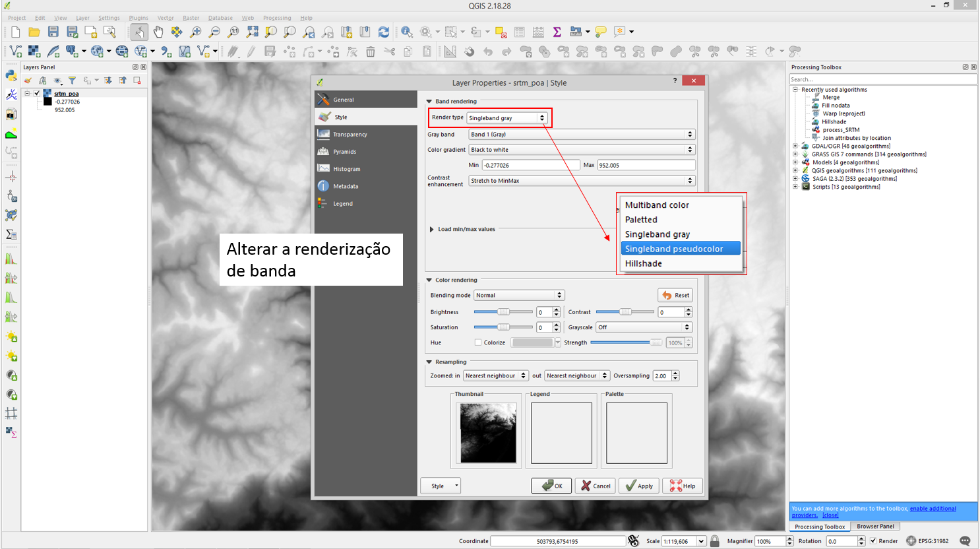Click the Save Project icon
The height and width of the screenshot is (549, 980).
point(53,32)
